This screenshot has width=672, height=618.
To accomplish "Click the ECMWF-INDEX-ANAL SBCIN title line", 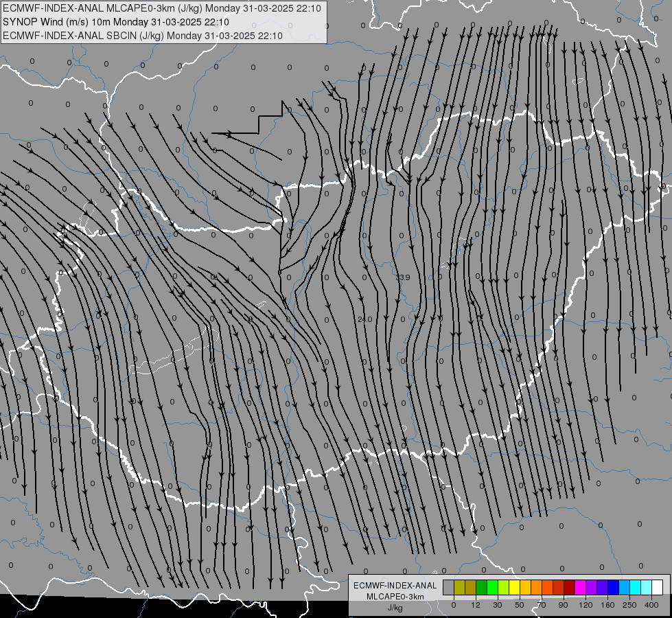I will (143, 36).
